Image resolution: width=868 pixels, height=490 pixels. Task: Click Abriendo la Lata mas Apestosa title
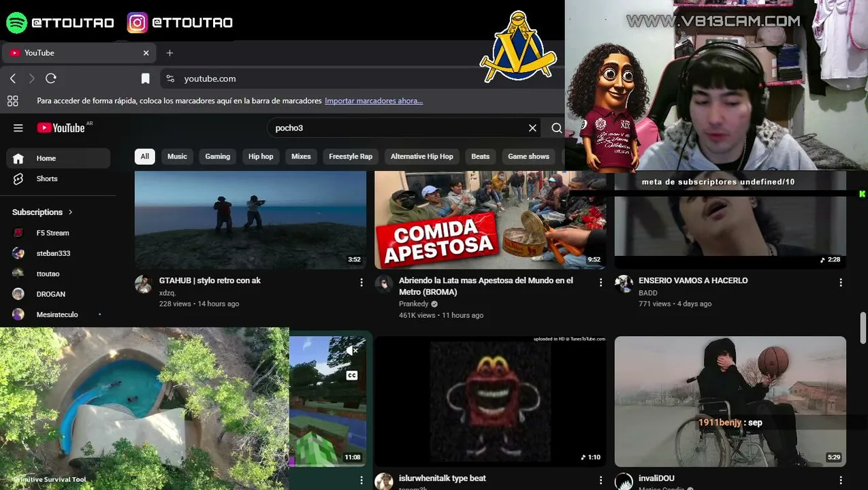pos(486,286)
